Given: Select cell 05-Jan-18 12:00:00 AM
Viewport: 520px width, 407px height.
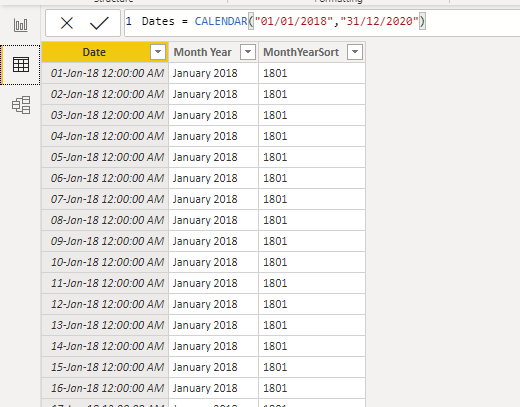Looking at the screenshot, I should tap(105, 157).
